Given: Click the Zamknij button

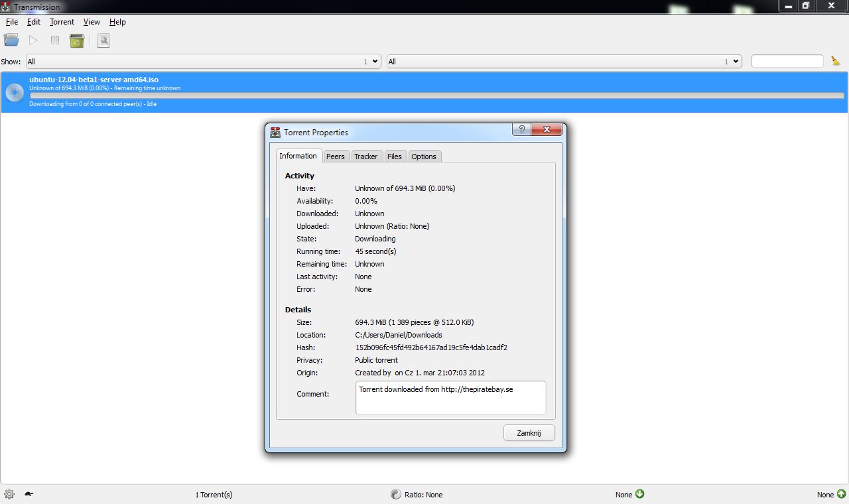Looking at the screenshot, I should 529,433.
